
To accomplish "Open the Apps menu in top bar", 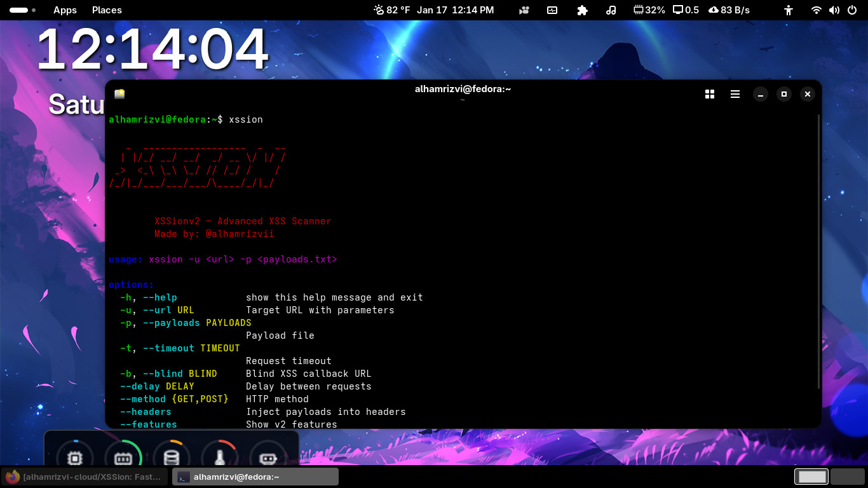I will coord(65,10).
